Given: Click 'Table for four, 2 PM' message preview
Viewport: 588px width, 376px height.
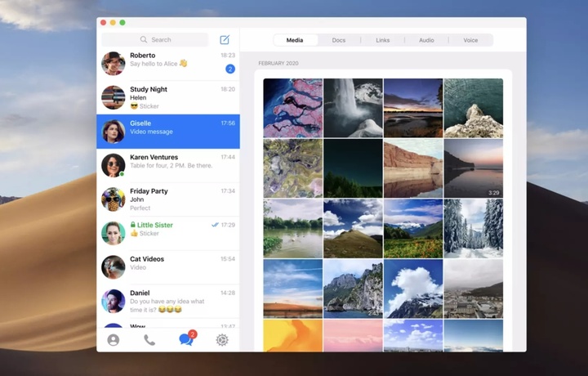Looking at the screenshot, I should point(171,165).
